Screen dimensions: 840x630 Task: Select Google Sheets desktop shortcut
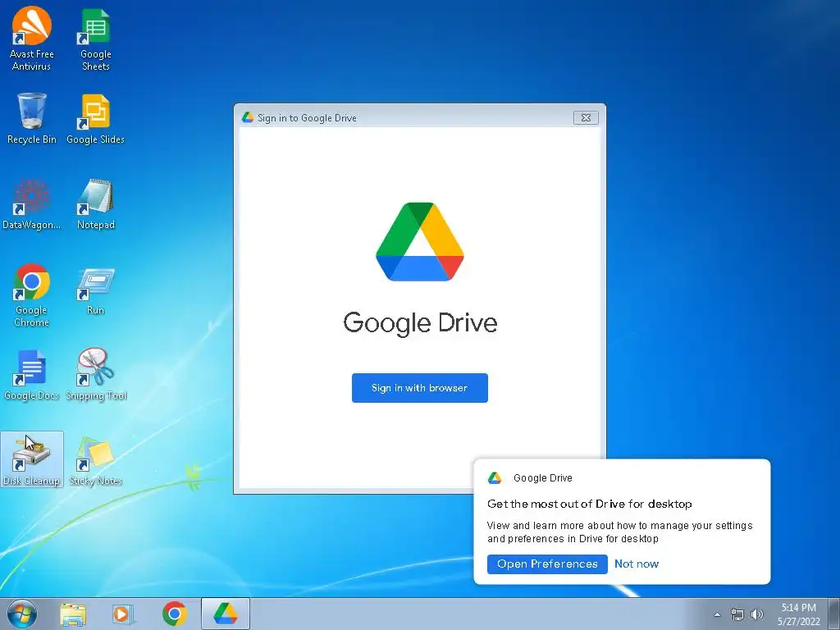click(95, 40)
